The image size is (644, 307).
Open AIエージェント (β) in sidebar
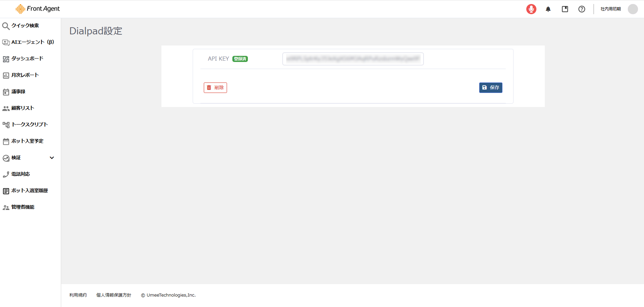point(32,42)
